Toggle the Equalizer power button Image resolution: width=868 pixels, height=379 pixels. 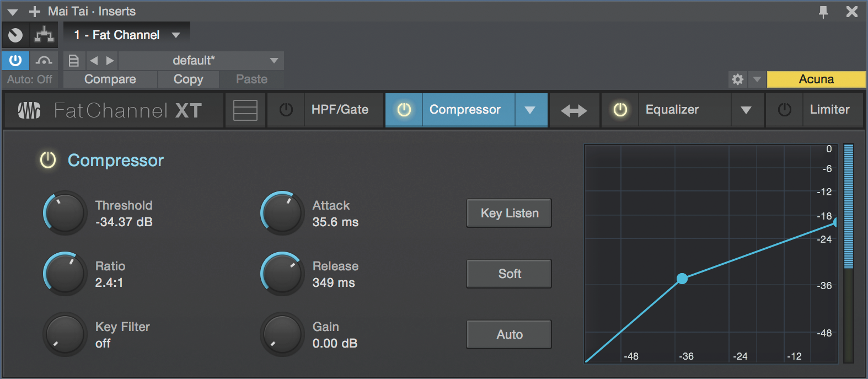point(620,110)
